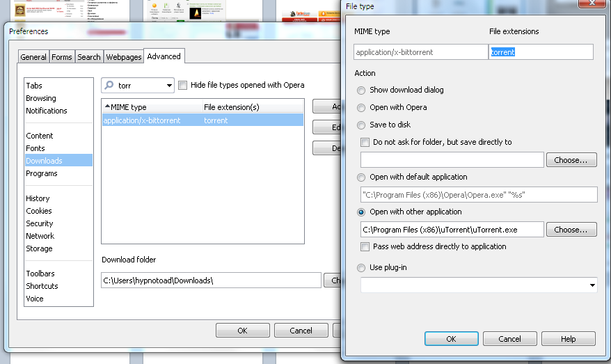Sort by File extension(s) column header
Viewport: 611px width, 364px height.
tap(253, 107)
